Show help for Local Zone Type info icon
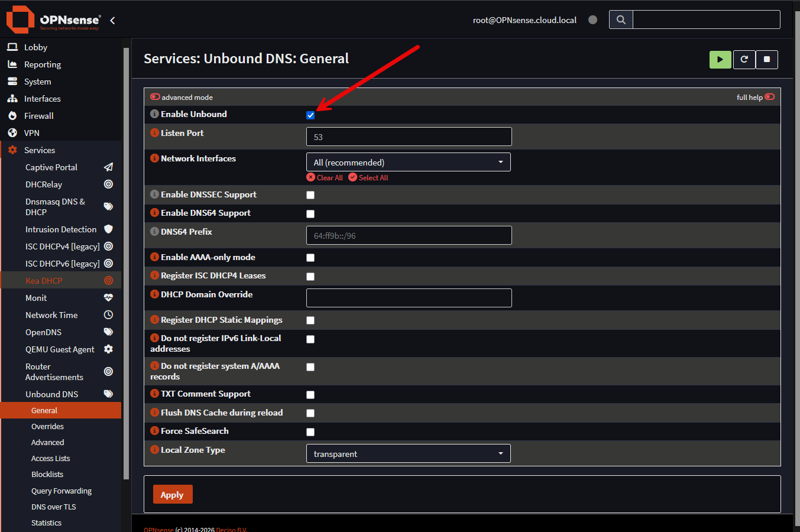Image resolution: width=800 pixels, height=532 pixels. pyautogui.click(x=154, y=450)
